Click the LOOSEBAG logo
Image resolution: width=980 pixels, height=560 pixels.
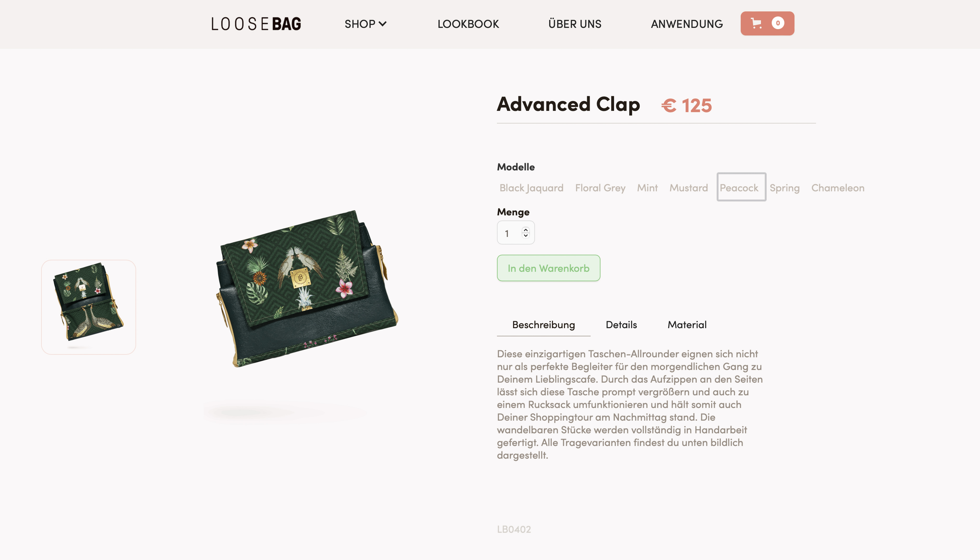click(256, 24)
